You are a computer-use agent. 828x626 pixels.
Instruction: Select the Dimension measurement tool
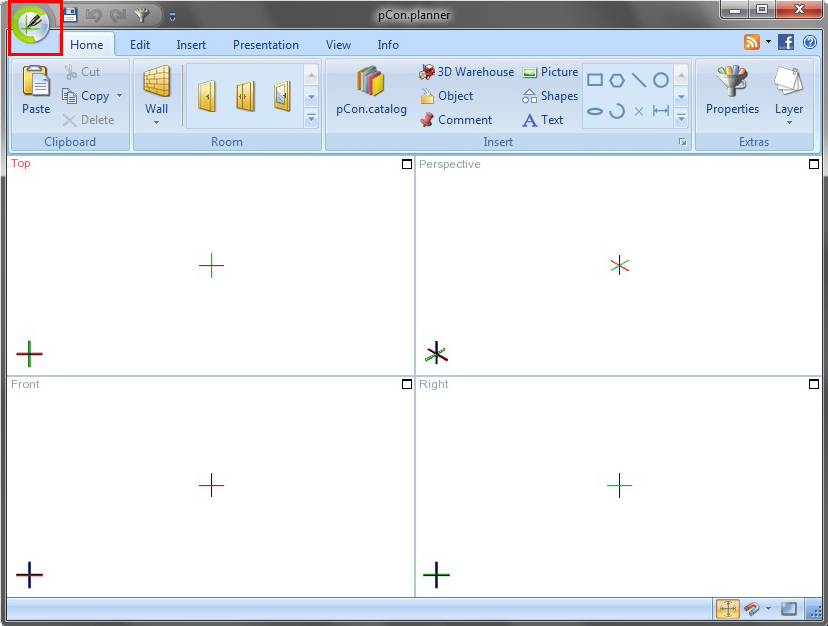(x=661, y=111)
